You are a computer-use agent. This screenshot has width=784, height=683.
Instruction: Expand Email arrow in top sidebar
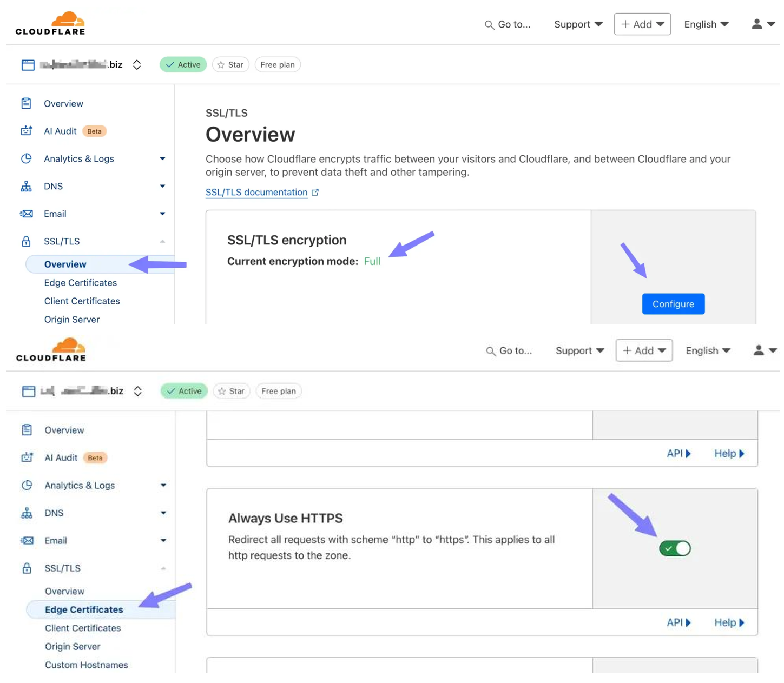pos(162,214)
